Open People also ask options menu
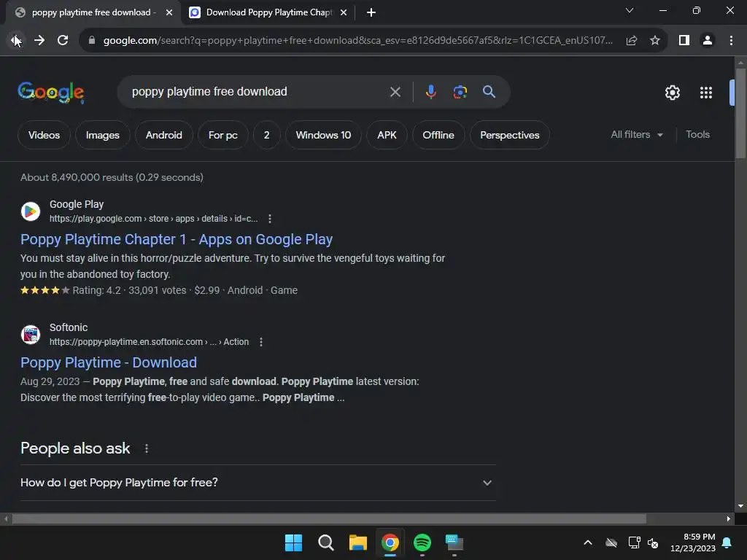The height and width of the screenshot is (560, 747). click(146, 448)
